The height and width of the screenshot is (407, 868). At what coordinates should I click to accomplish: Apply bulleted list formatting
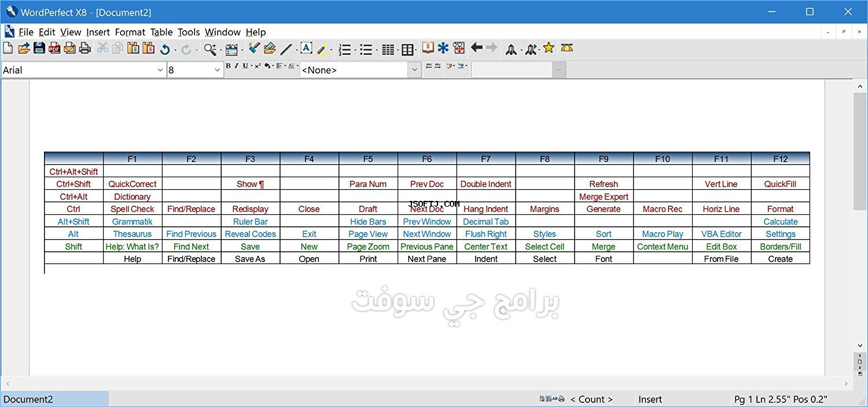[366, 50]
